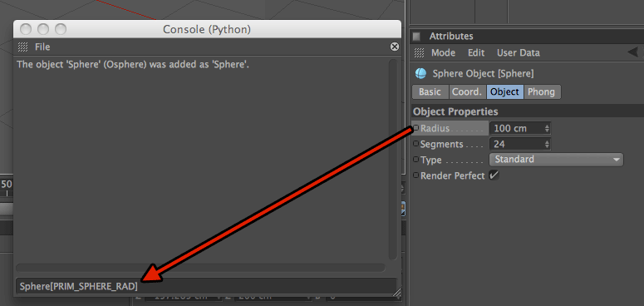Viewport: 644px width, 306px height.
Task: Click the Segments value stepper arrows
Action: pyautogui.click(x=547, y=144)
